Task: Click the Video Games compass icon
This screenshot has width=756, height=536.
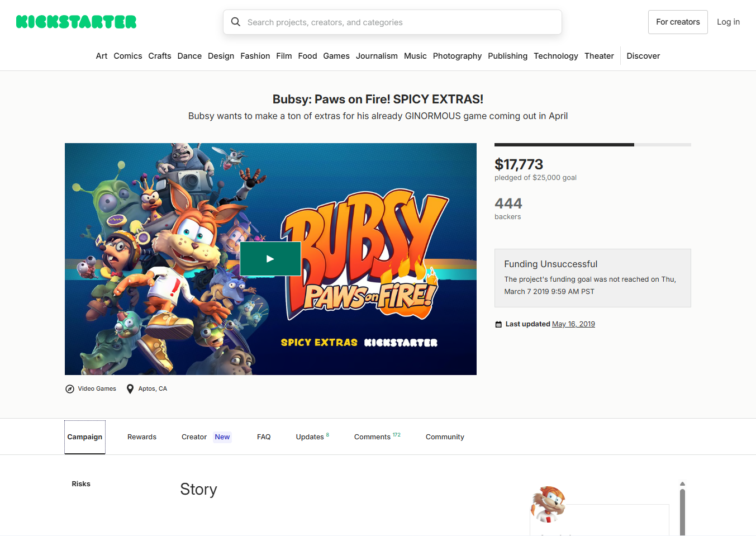Action: pos(70,389)
